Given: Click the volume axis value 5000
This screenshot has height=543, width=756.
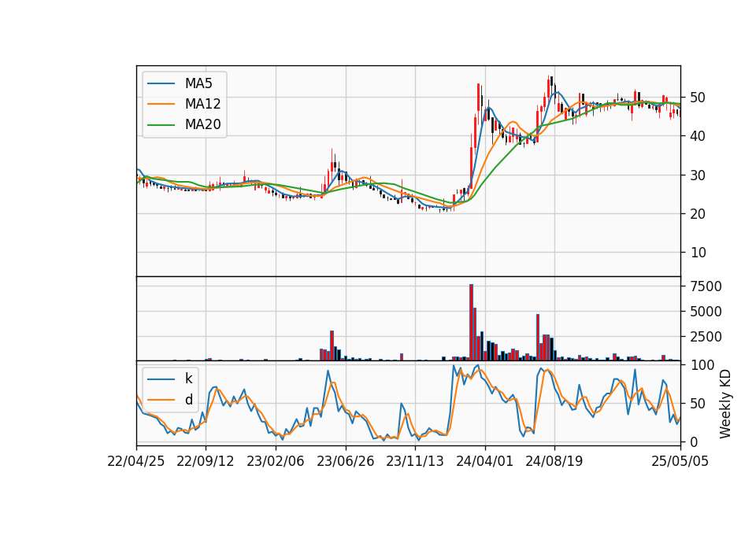Looking at the screenshot, I should click(x=706, y=312).
